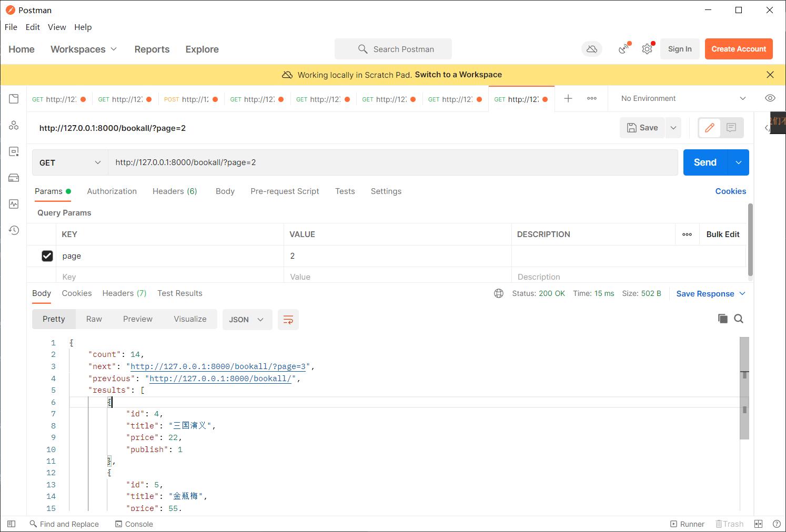Expand the Save button options arrow
Viewport: 786px width, 532px height.
tap(673, 128)
